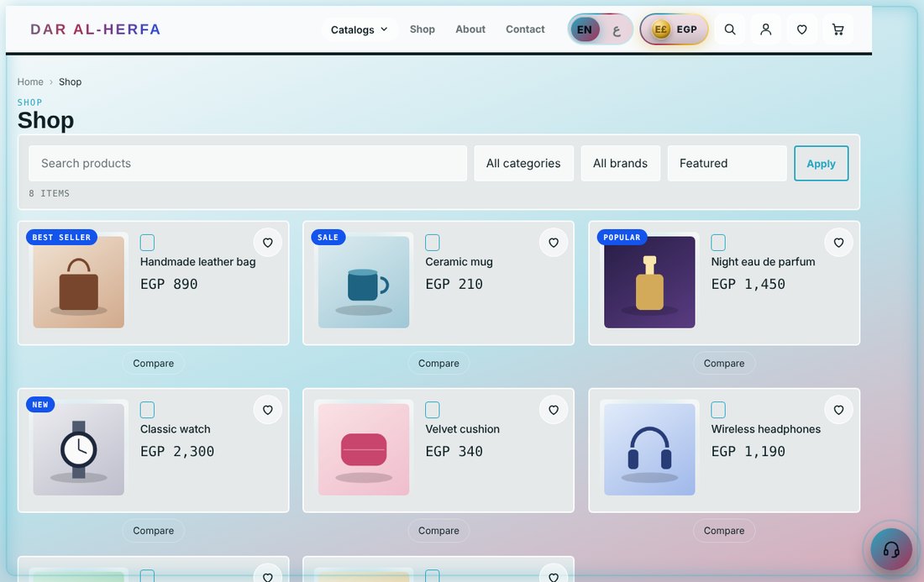
Task: Favorite the Wireless headphones
Action: coord(838,410)
